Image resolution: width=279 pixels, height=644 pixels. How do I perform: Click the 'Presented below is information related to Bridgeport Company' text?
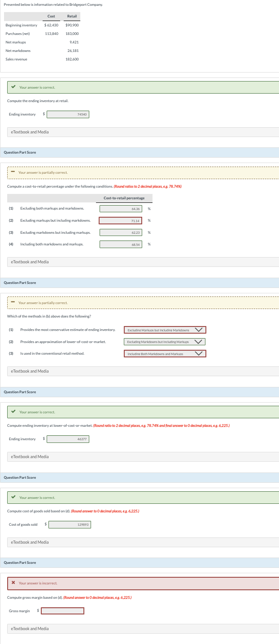(x=53, y=4)
